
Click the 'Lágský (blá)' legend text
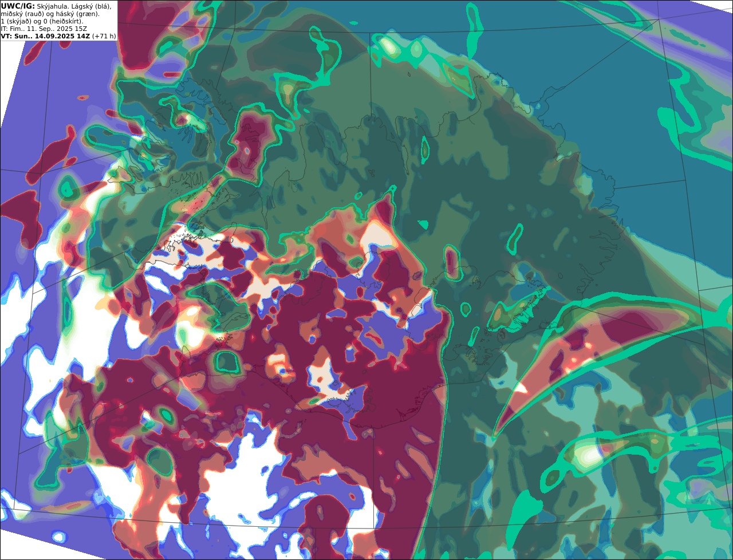(x=91, y=7)
